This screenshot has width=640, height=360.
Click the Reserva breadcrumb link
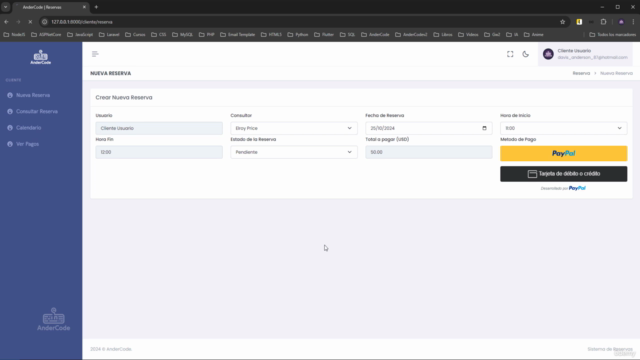tap(581, 73)
